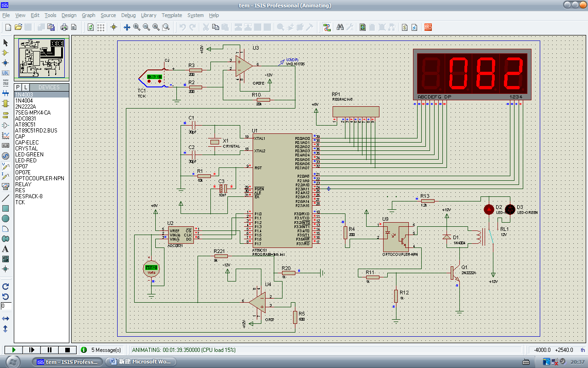588x368 pixels.
Task: Select ADC0831 in devices list
Action: pyautogui.click(x=42, y=119)
